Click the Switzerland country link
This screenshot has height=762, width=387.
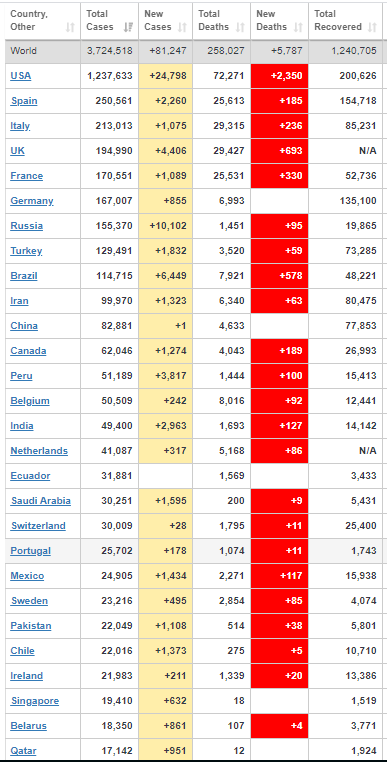[x=38, y=526]
